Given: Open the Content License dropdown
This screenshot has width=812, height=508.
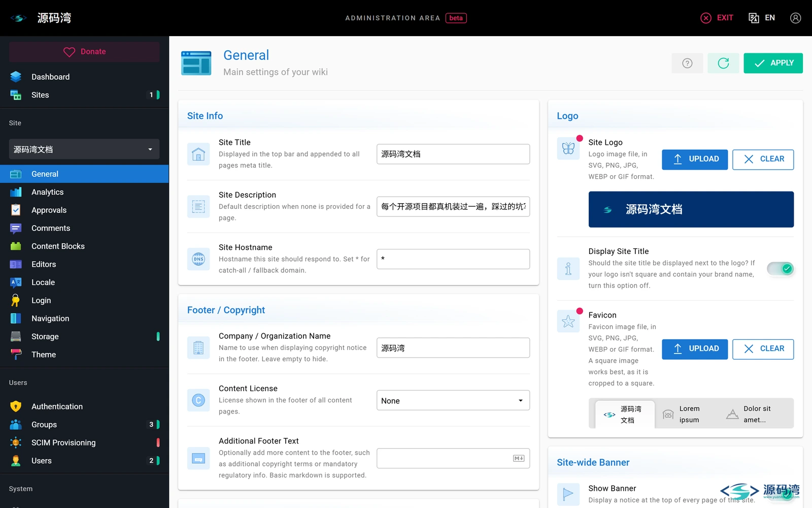Looking at the screenshot, I should (453, 400).
